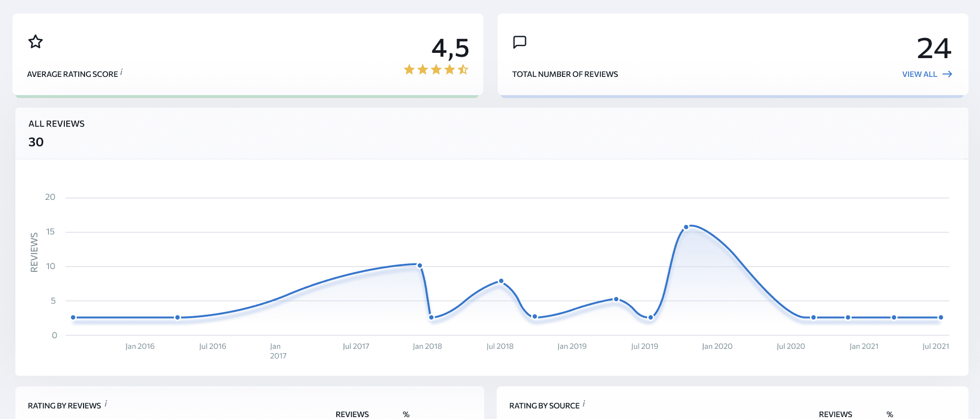Image resolution: width=980 pixels, height=419 pixels.
Task: Open the info icon beside Rating By Source
Action: pyautogui.click(x=584, y=404)
